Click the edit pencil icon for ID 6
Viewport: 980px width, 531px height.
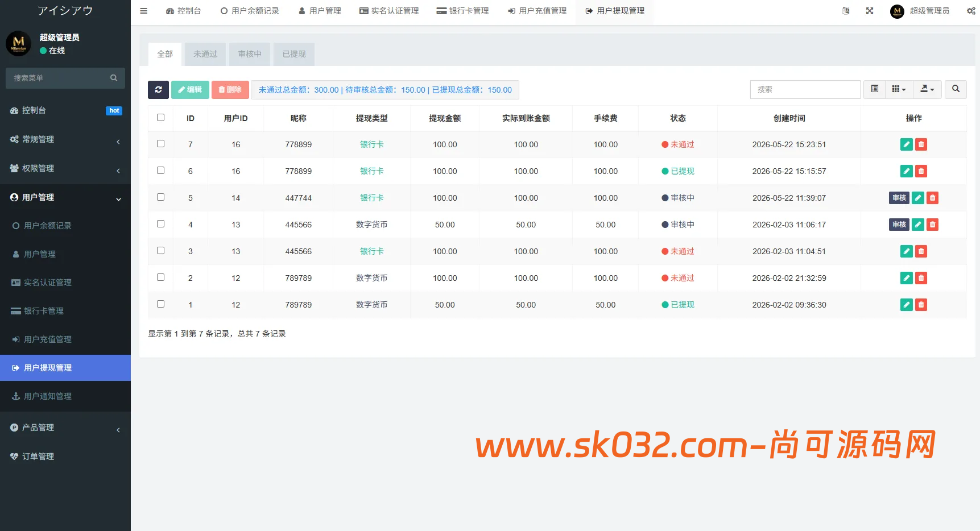(x=907, y=171)
